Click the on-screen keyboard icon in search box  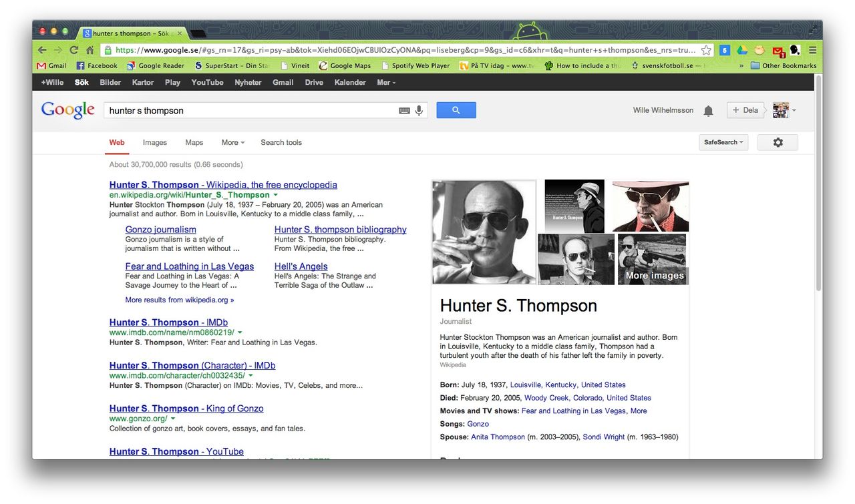coord(404,111)
